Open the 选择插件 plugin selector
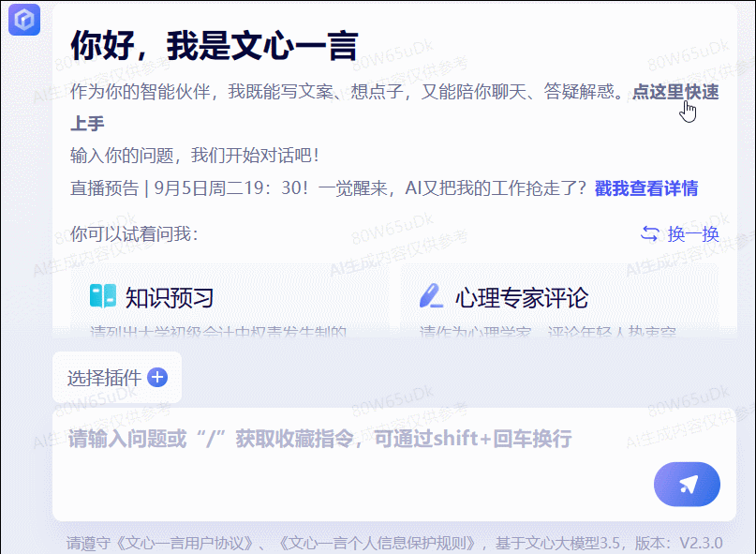The image size is (756, 554). point(117,378)
